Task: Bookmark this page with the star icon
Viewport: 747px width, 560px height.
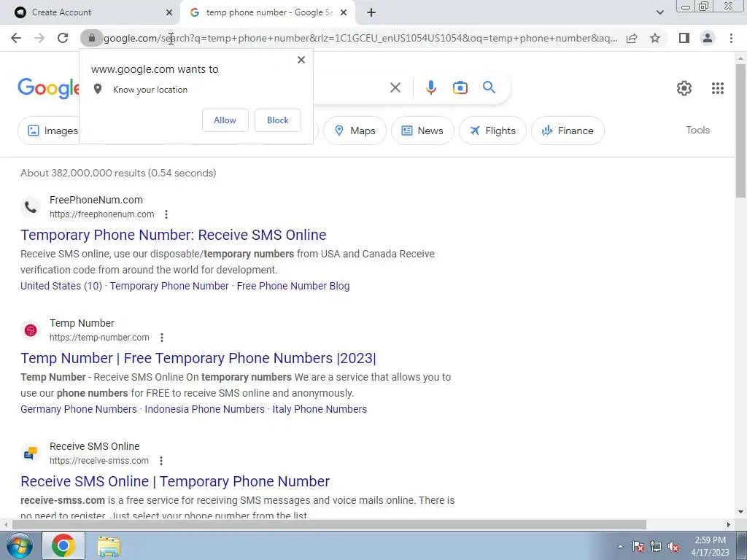Action: (655, 38)
